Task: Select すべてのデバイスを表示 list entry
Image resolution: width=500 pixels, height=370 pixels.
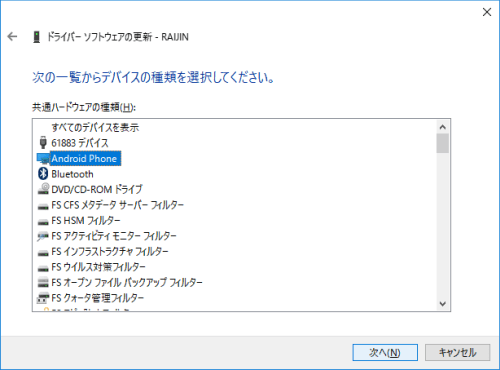Action: 95,127
